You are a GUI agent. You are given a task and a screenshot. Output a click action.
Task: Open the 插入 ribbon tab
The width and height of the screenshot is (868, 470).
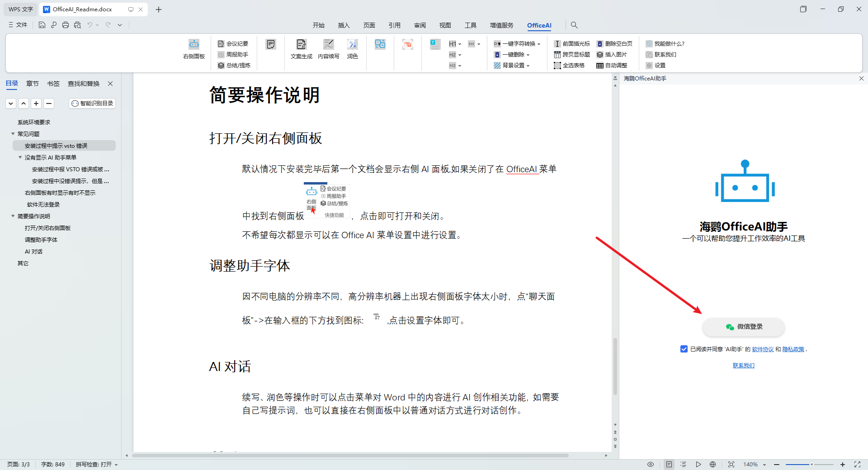344,25
